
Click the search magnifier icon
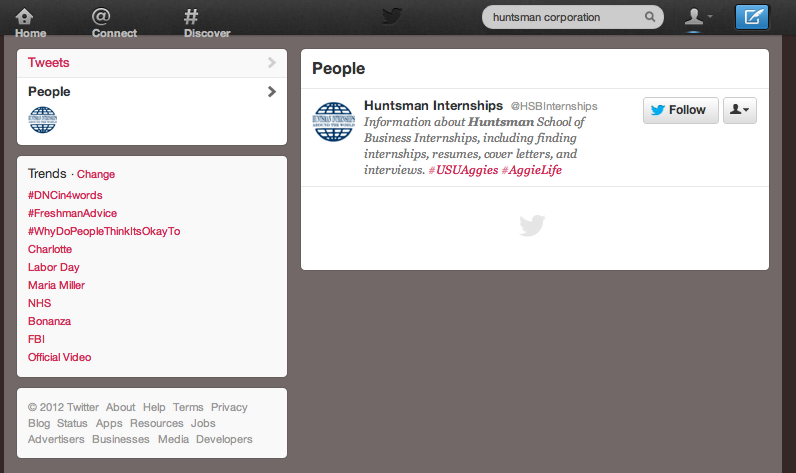click(x=650, y=17)
